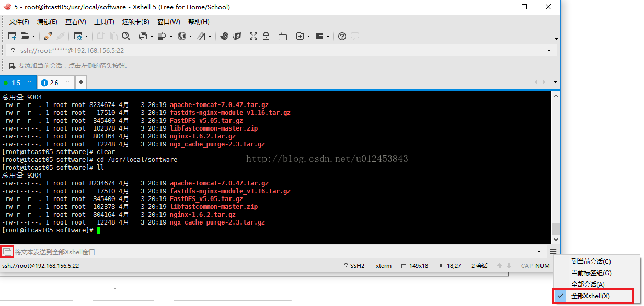Click the Disconnect plug icon
Screen dimensions: 644x306
(48, 36)
